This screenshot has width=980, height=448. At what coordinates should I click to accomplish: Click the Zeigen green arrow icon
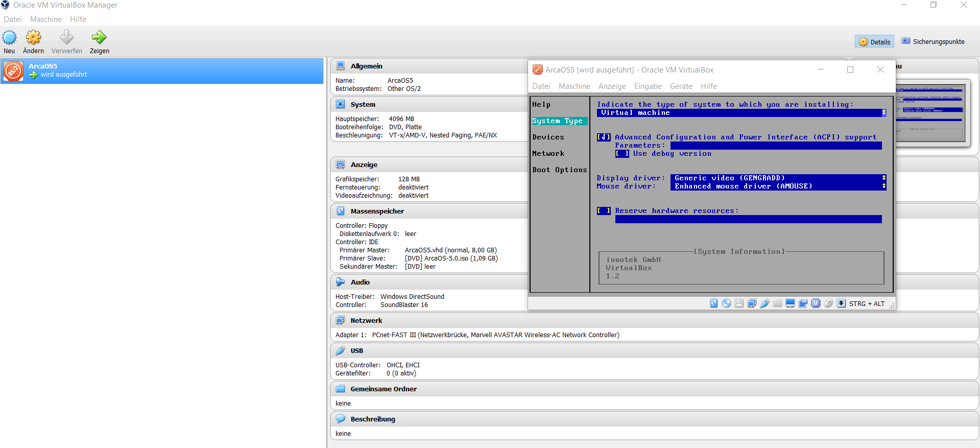pyautogui.click(x=99, y=38)
